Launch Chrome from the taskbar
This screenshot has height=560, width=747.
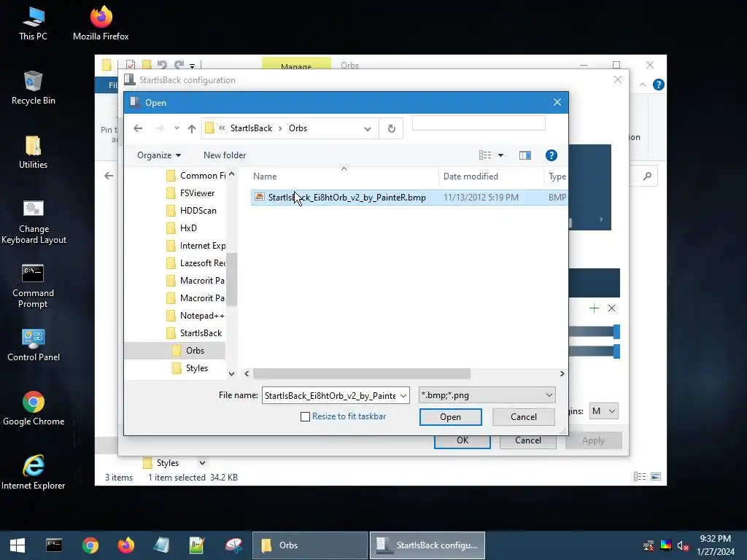(90, 545)
